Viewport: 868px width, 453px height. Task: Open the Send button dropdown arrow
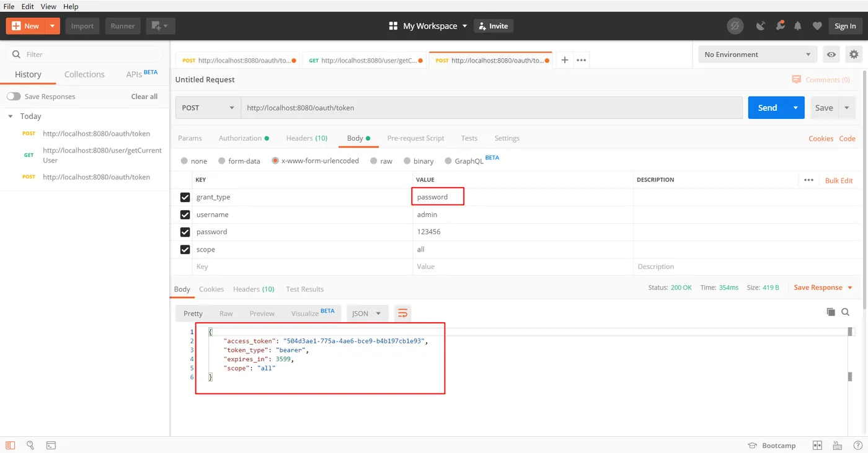(795, 108)
